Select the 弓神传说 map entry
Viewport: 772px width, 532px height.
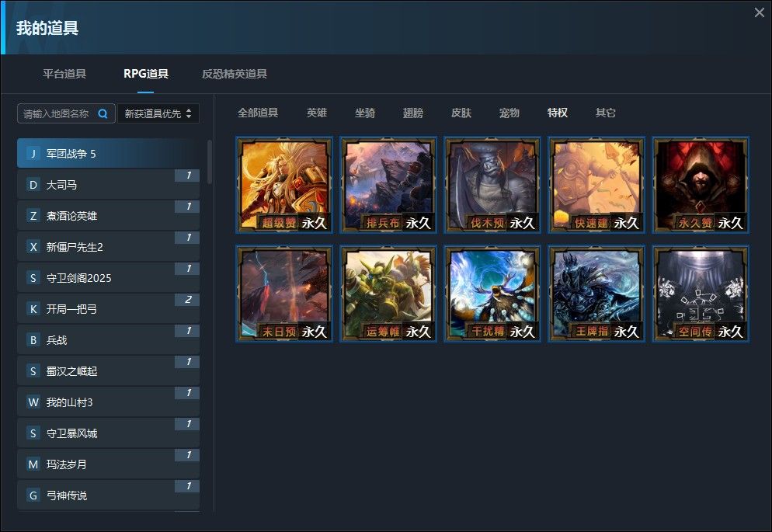click(x=108, y=495)
